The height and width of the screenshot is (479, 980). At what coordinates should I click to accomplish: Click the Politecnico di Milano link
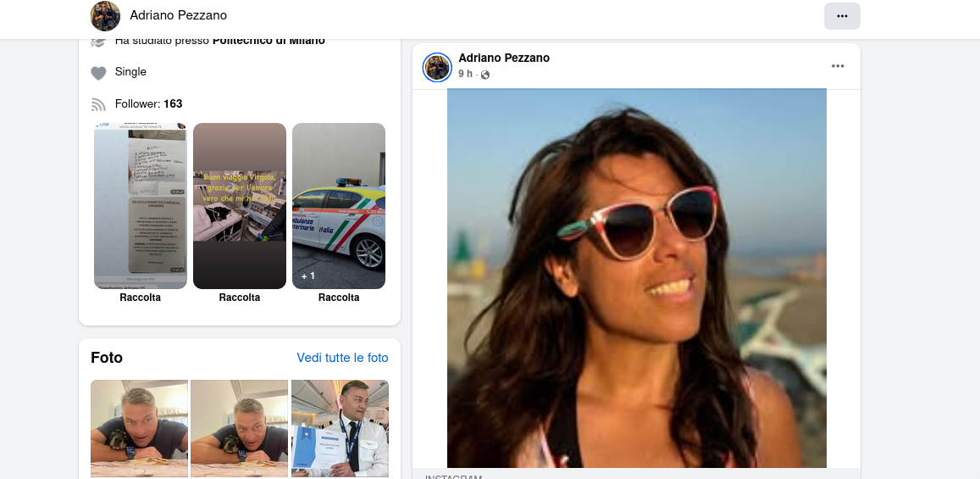pos(269,41)
